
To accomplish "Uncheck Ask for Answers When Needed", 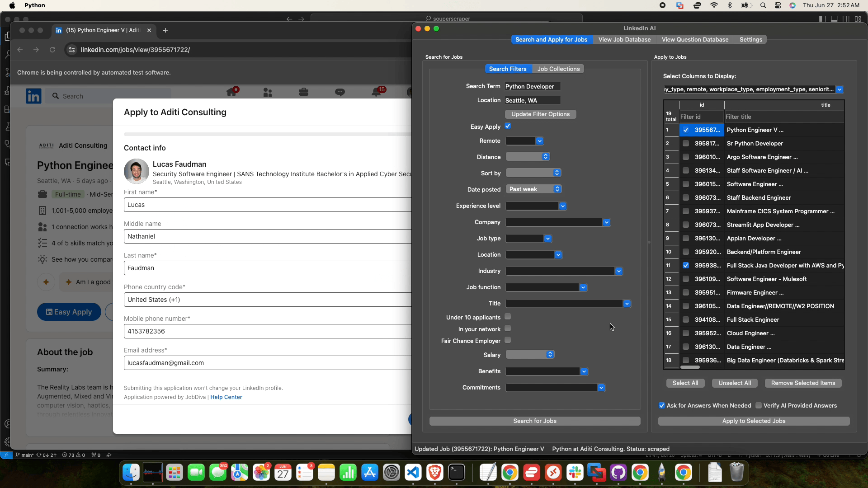I will point(662,405).
